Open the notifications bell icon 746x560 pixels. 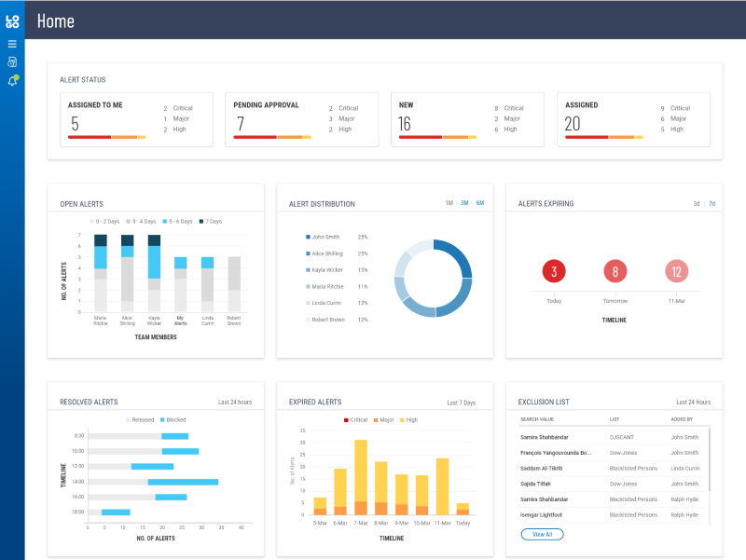(12, 81)
